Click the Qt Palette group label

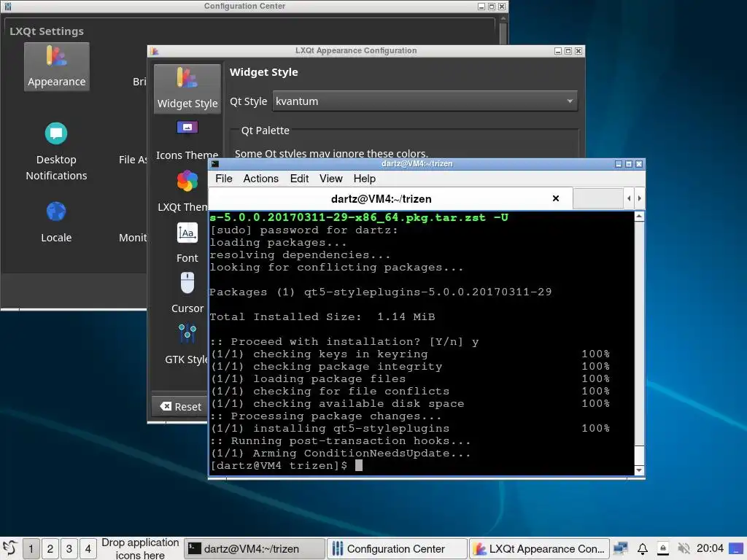[265, 131]
